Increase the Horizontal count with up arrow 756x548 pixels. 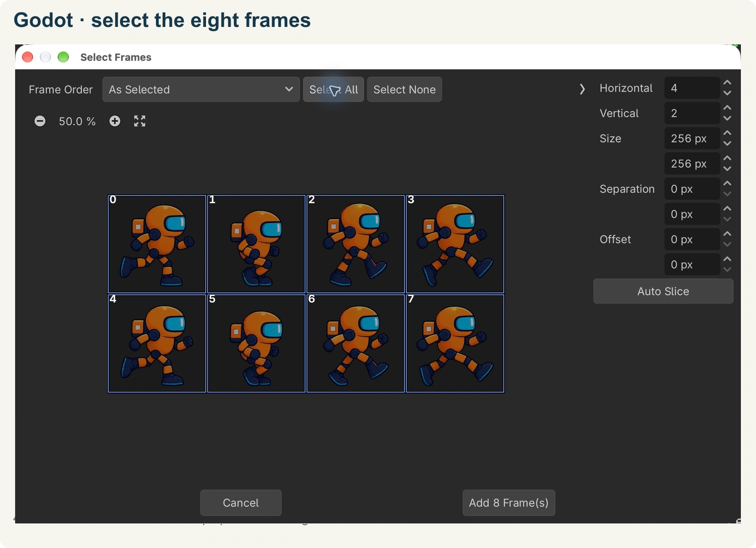pos(727,83)
